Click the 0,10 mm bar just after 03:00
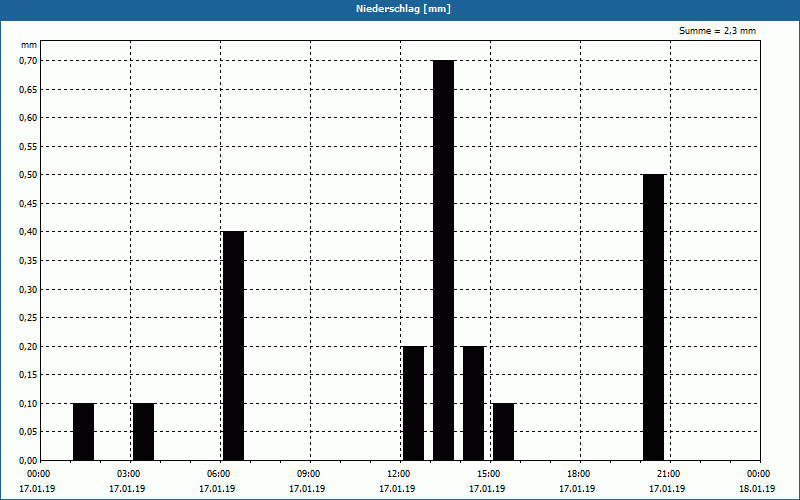The image size is (800, 500). click(x=143, y=432)
